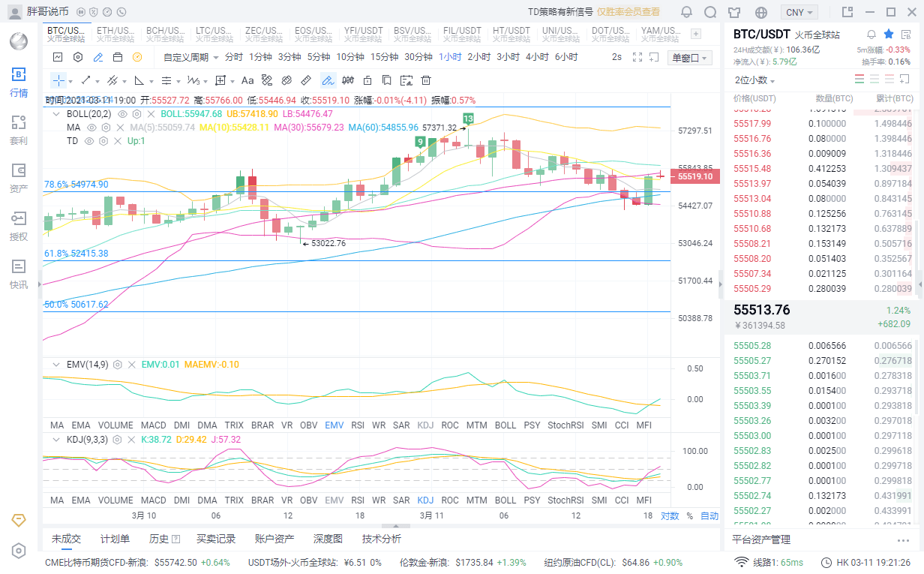
Task: Choose the Aa text annotation tool
Action: pyautogui.click(x=247, y=80)
